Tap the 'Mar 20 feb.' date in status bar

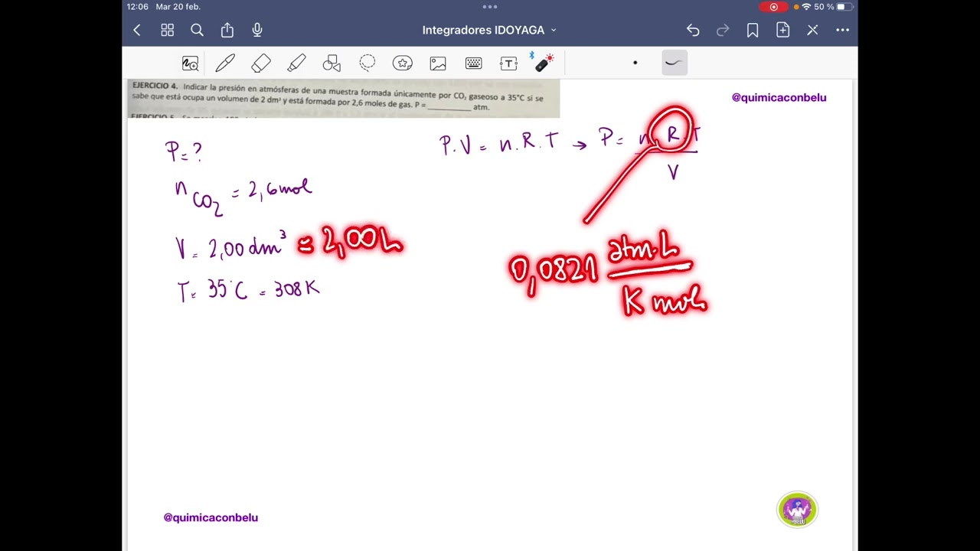(178, 7)
